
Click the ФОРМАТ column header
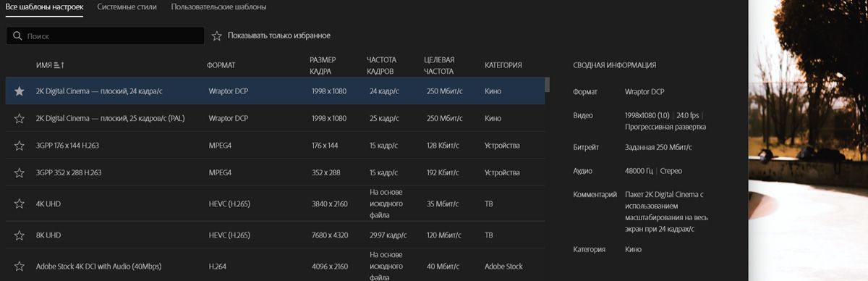click(221, 65)
